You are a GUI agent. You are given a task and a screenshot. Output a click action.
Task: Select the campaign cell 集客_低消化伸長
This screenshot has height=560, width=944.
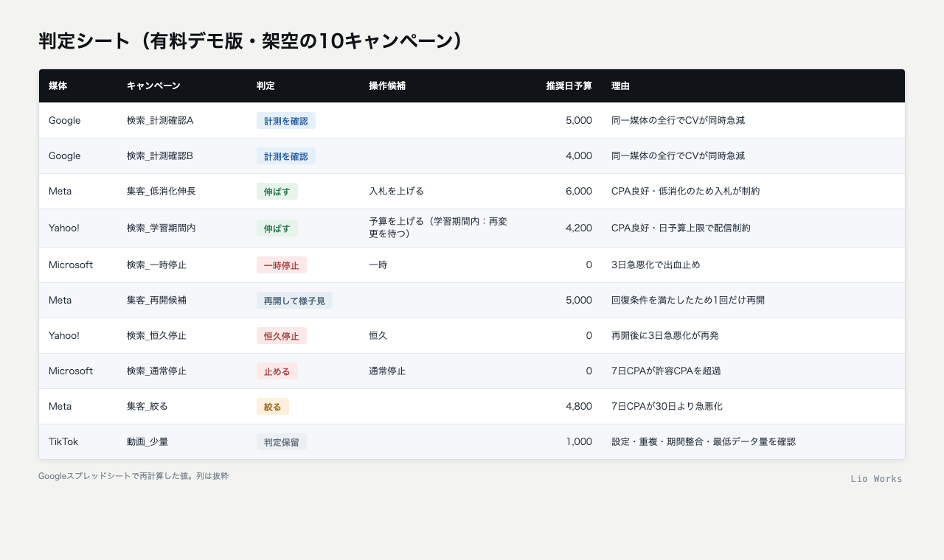point(162,191)
